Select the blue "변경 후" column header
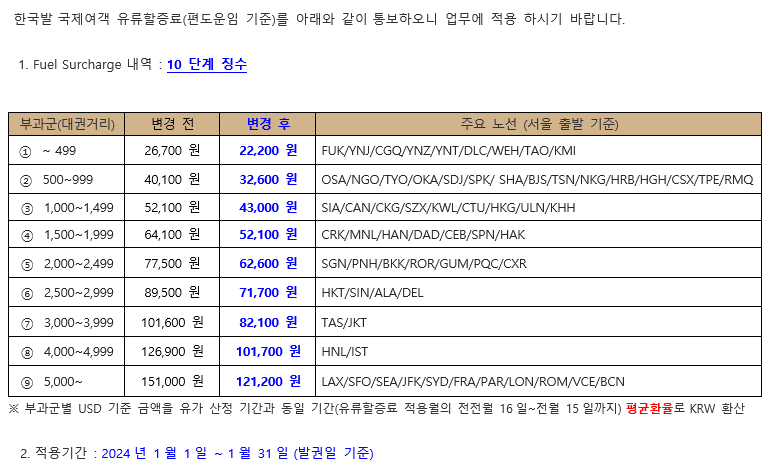The height and width of the screenshot is (468, 772). pyautogui.click(x=268, y=124)
